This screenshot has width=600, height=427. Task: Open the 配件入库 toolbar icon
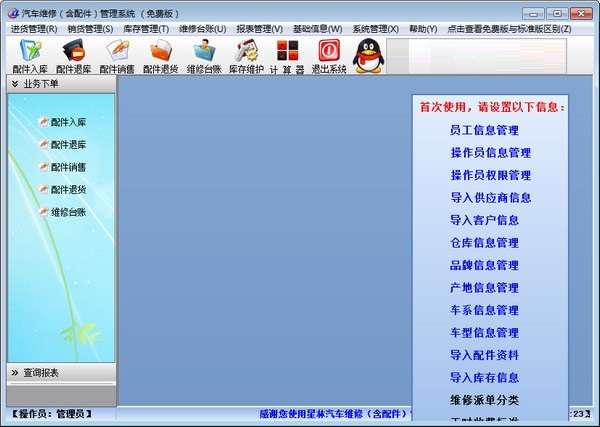(30, 57)
